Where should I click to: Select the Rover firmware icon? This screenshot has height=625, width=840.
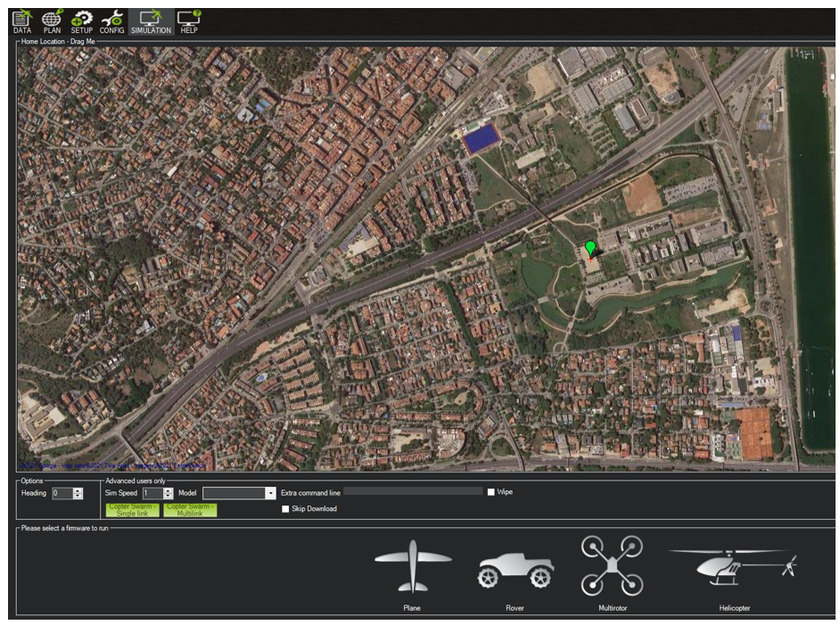515,571
